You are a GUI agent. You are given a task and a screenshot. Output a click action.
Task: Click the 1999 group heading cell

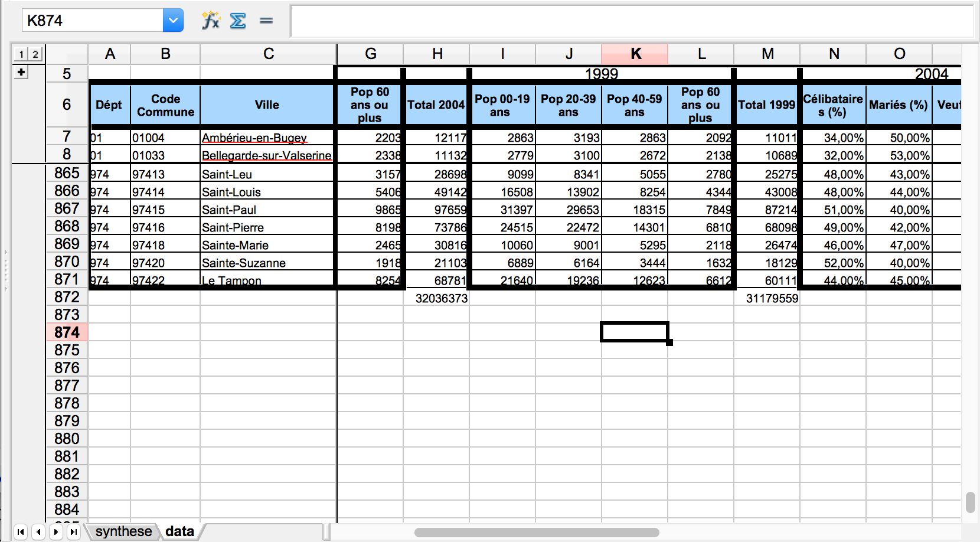[x=602, y=74]
